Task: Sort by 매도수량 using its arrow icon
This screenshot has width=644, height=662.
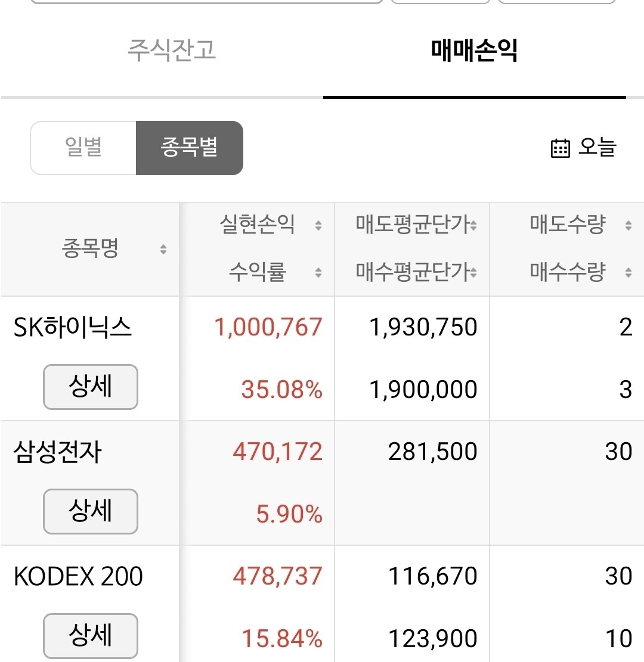Action: (628, 225)
